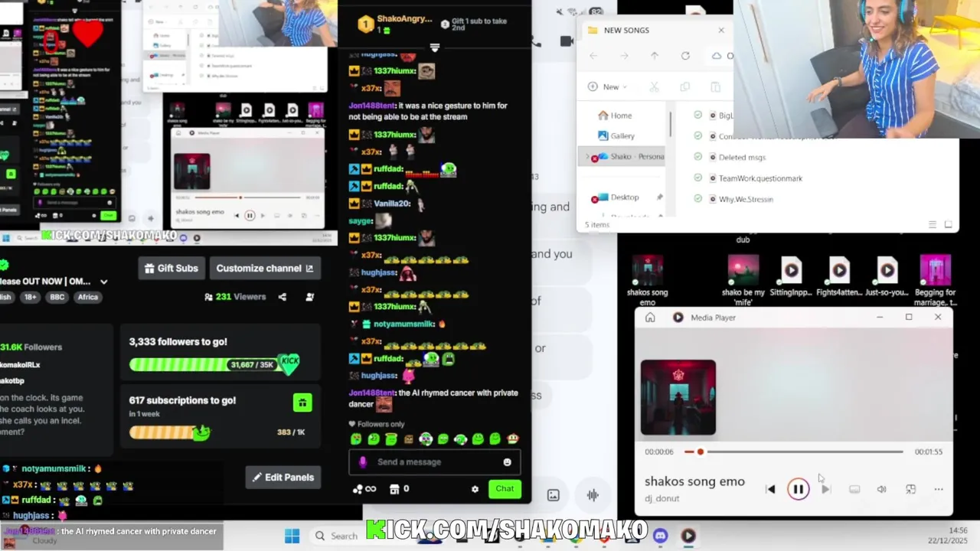Go up one folder in explorer

tap(655, 56)
